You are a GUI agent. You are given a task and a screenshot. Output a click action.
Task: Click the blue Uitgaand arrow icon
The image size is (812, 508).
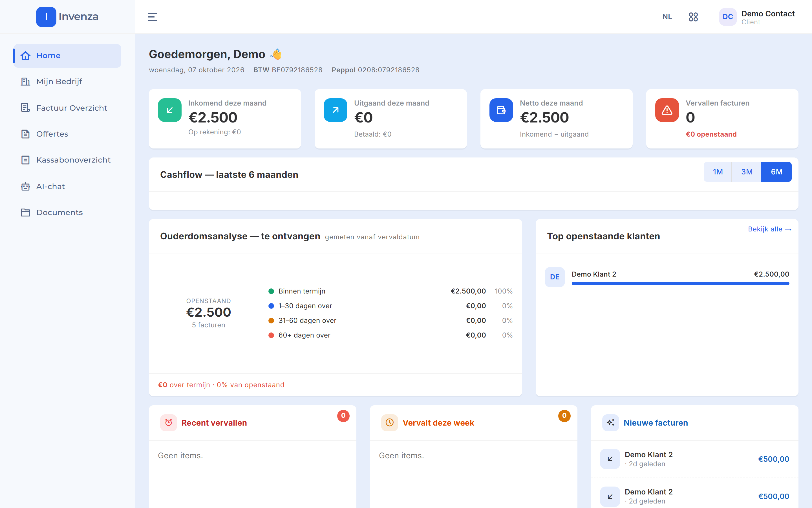335,110
